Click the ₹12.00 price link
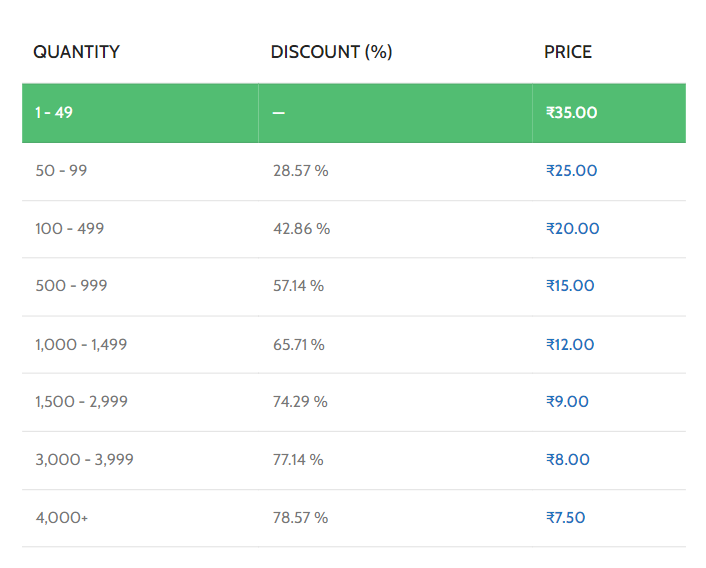 click(x=570, y=345)
